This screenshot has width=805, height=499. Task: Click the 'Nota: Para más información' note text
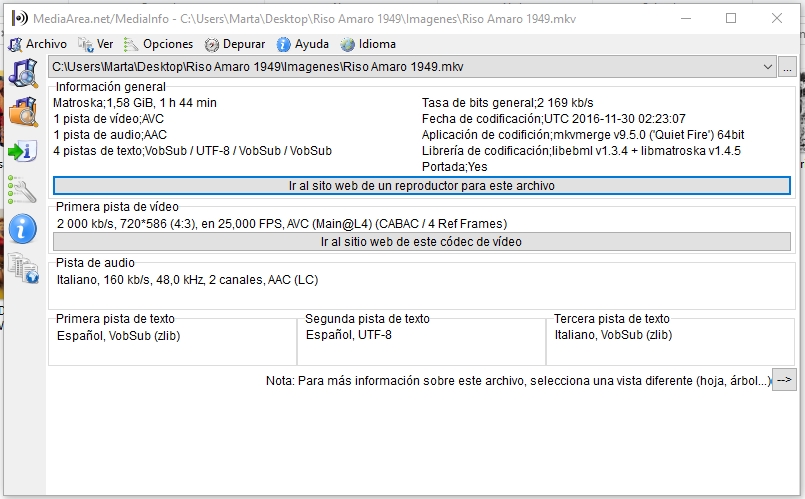(x=519, y=380)
